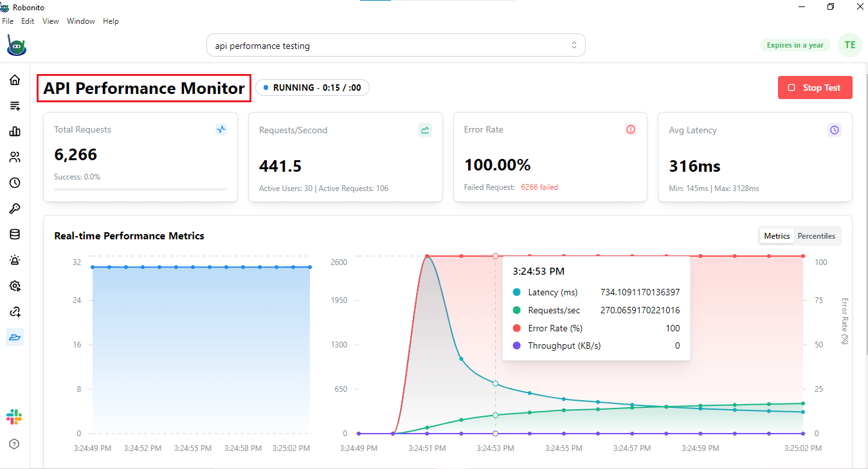868x469 pixels.
Task: Open the help question-mark icon
Action: [x=14, y=444]
